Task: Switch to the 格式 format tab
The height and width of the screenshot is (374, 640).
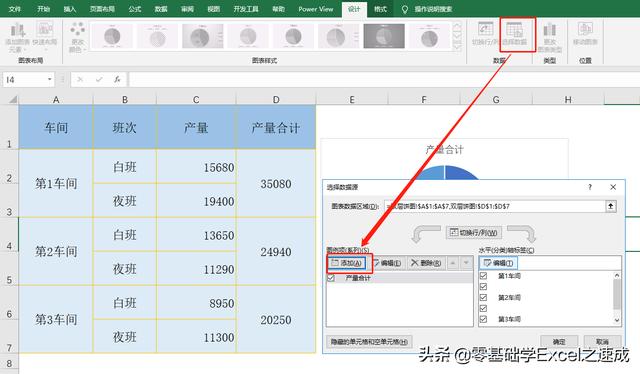Action: point(380,9)
